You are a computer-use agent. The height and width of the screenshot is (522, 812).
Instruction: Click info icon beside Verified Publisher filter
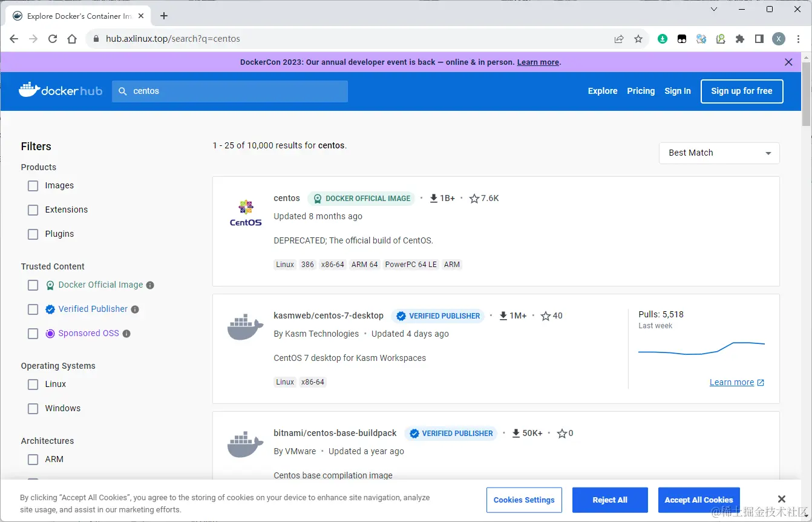135,309
